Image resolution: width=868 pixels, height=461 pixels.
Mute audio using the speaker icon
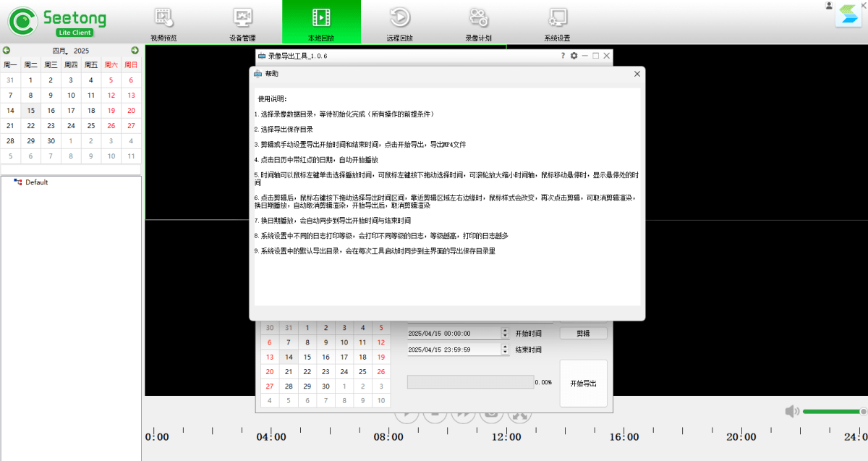coord(792,410)
